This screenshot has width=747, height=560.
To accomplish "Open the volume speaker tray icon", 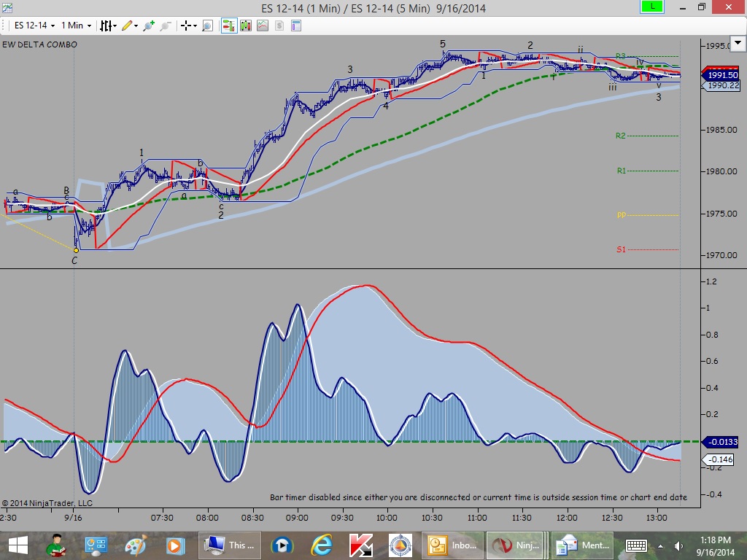I will pyautogui.click(x=678, y=546).
